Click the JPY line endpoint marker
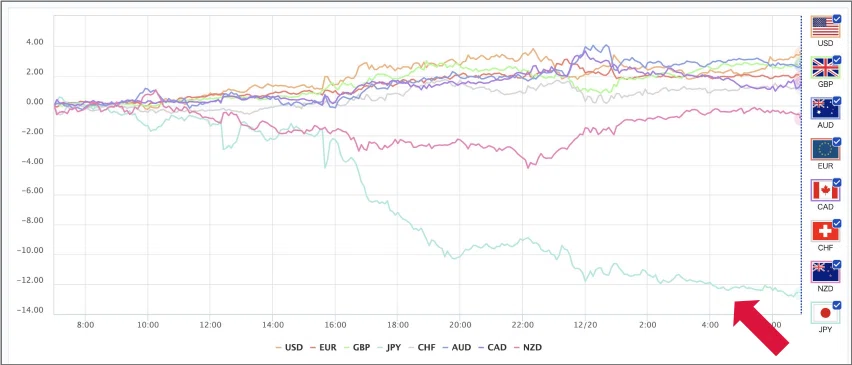This screenshot has height=365, width=852. [799, 294]
